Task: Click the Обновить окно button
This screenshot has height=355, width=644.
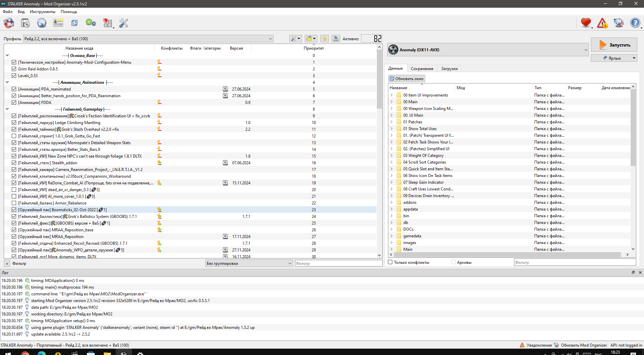Action: [x=406, y=78]
